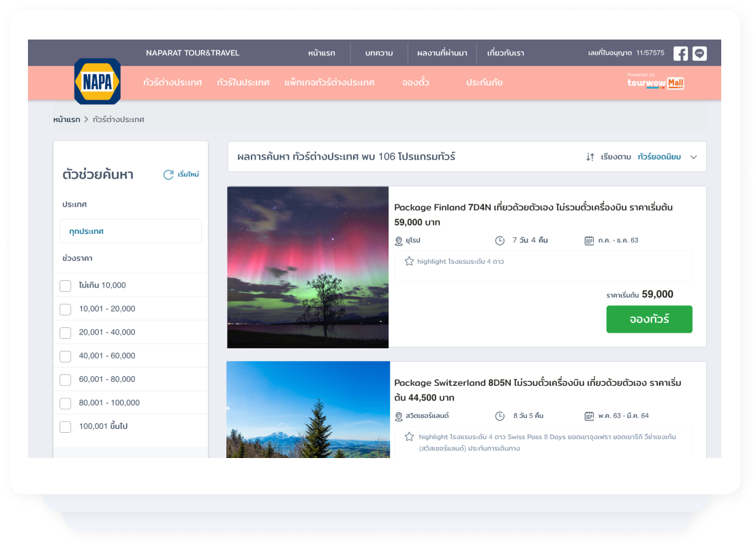756x548 pixels.
Task: Click the NAPA logo
Action: coord(97,82)
